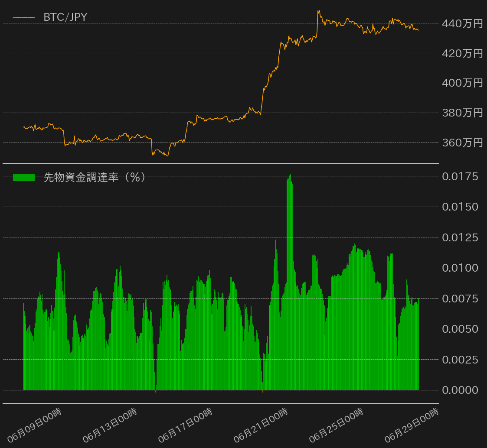Click the highest peak of BTC/JPY line

[318, 11]
